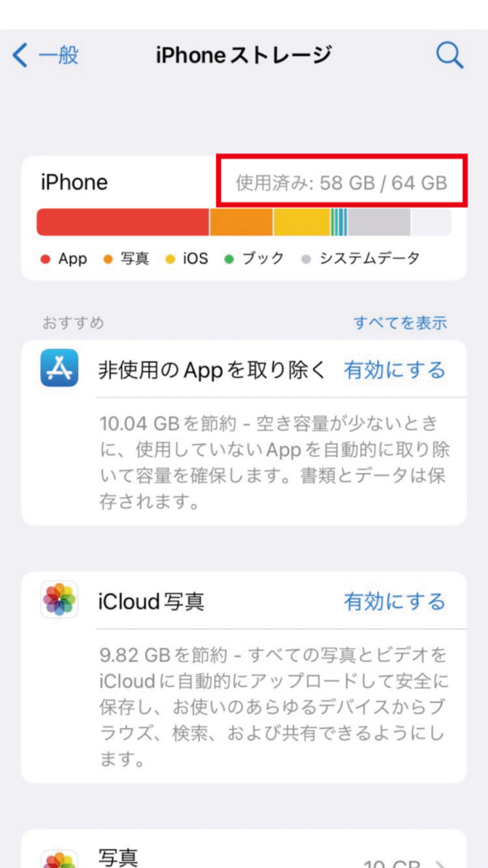Expand the 写真 row chevron
Viewport: 488px width, 868px height.
(441, 864)
